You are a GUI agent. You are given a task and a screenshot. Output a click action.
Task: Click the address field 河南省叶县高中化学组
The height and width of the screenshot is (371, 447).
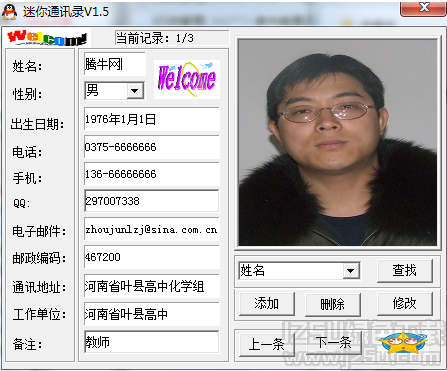(152, 286)
